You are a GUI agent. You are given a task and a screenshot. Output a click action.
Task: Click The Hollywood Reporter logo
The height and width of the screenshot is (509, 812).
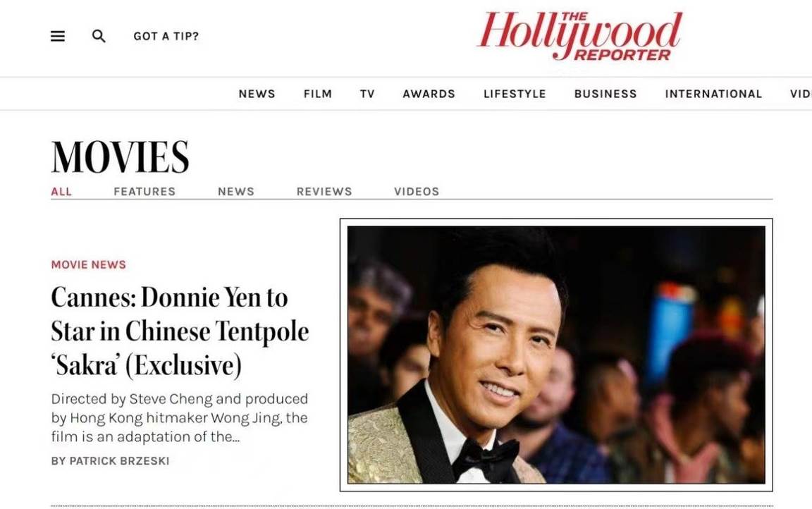click(579, 36)
